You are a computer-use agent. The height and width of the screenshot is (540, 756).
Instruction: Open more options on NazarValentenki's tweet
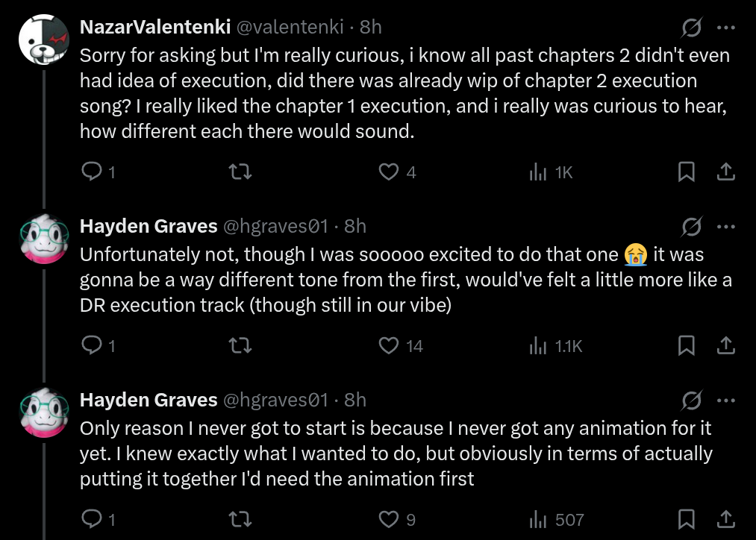725,28
